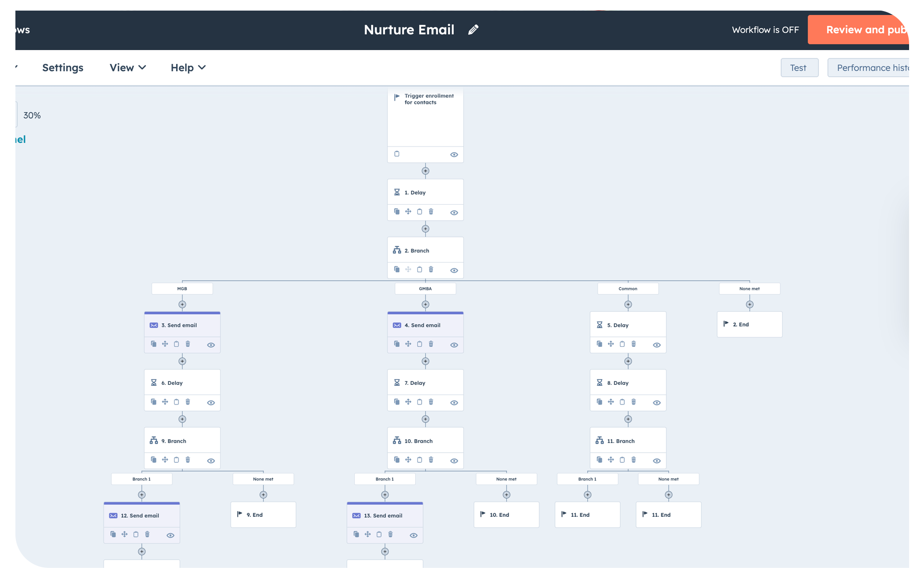Open Performance history
Screen dimensions: 924x578
coord(868,67)
